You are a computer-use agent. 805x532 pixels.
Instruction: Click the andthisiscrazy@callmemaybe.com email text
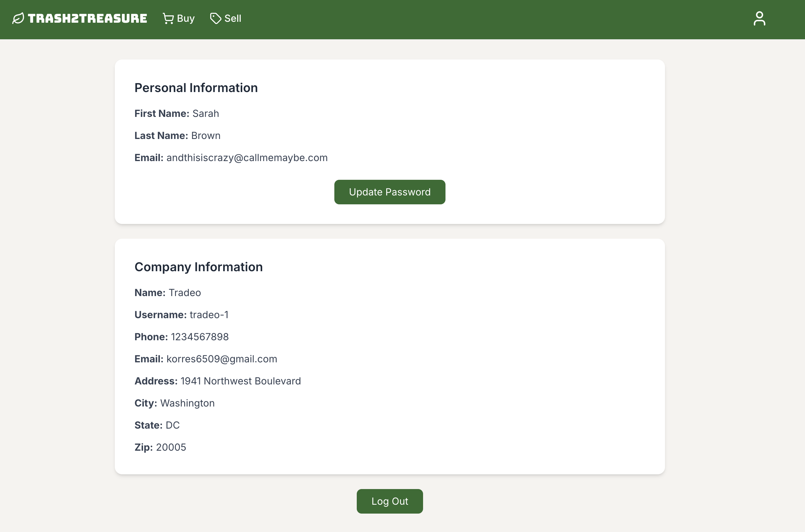(x=247, y=158)
